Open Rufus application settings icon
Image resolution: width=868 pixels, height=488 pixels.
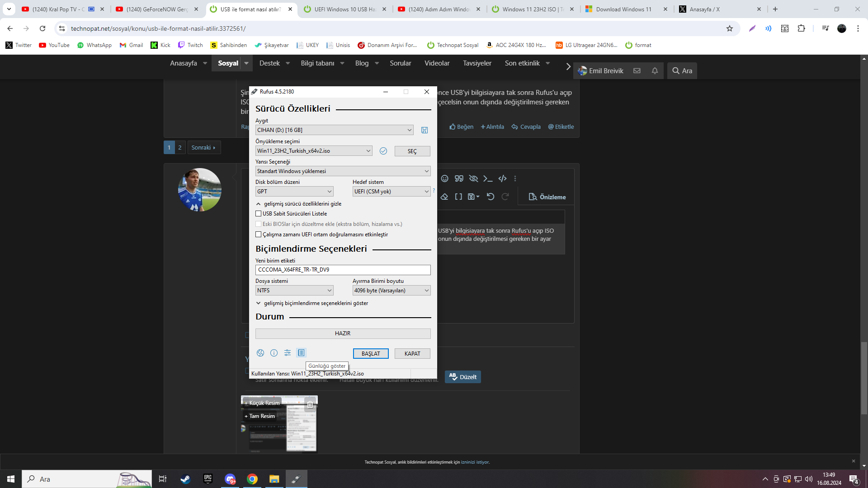pos(288,353)
